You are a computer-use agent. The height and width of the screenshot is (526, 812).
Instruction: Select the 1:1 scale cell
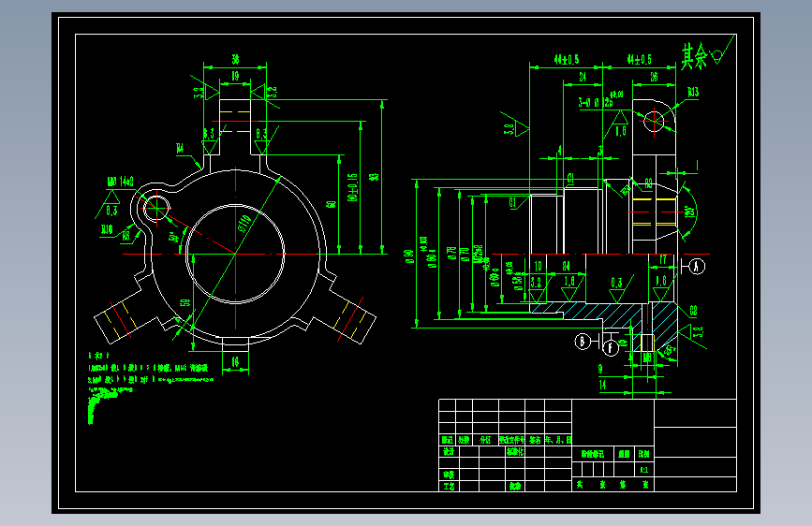[x=644, y=470]
